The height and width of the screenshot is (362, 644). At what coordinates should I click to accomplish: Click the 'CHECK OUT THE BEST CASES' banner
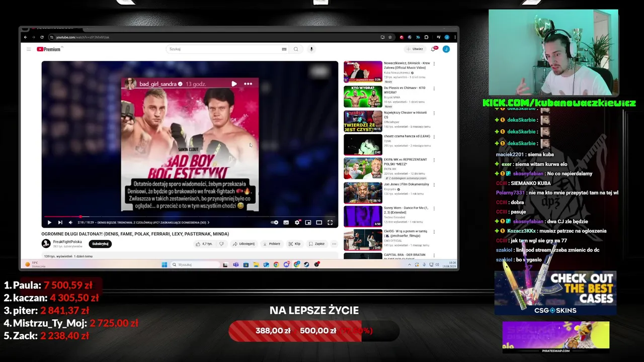pyautogui.click(x=555, y=293)
